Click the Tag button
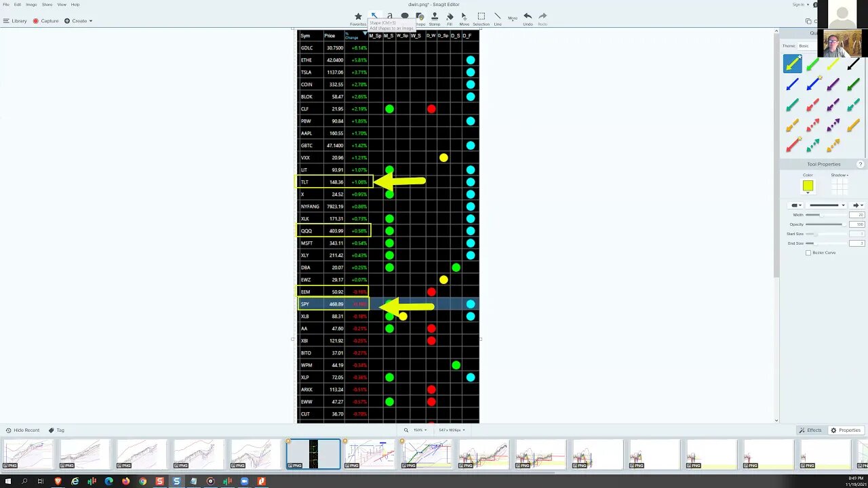The height and width of the screenshot is (488, 868). coord(57,430)
